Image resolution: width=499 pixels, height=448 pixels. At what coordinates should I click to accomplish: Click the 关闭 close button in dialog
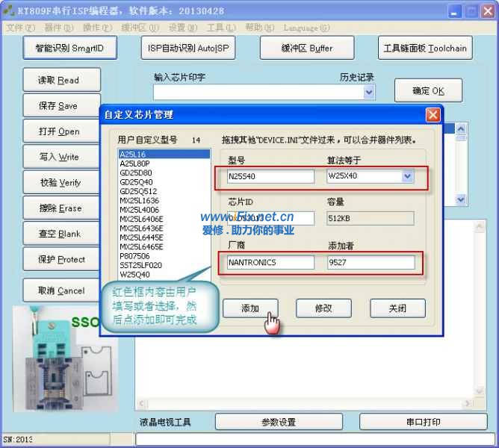point(397,308)
